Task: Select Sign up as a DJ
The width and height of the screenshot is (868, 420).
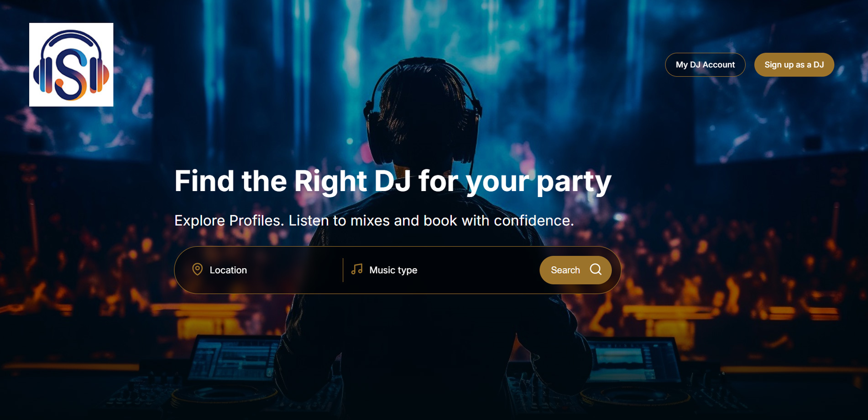Action: (794, 65)
